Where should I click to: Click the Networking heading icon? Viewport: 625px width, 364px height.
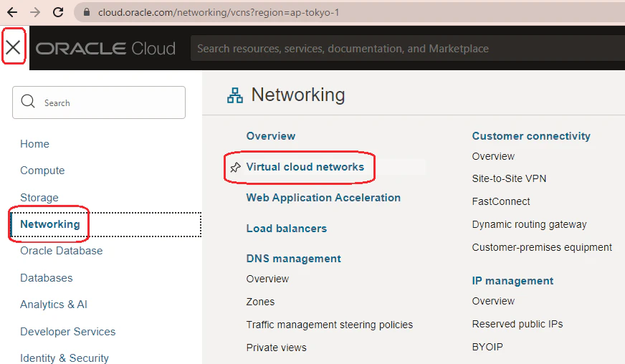(x=235, y=96)
